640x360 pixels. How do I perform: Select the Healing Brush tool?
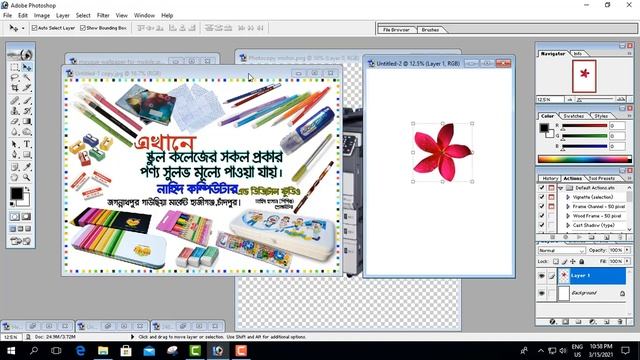tap(15, 100)
